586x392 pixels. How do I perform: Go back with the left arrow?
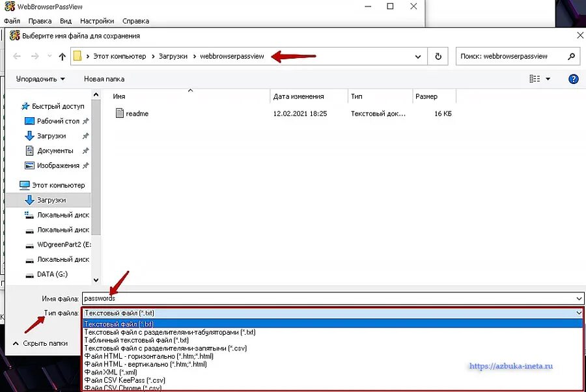point(17,57)
